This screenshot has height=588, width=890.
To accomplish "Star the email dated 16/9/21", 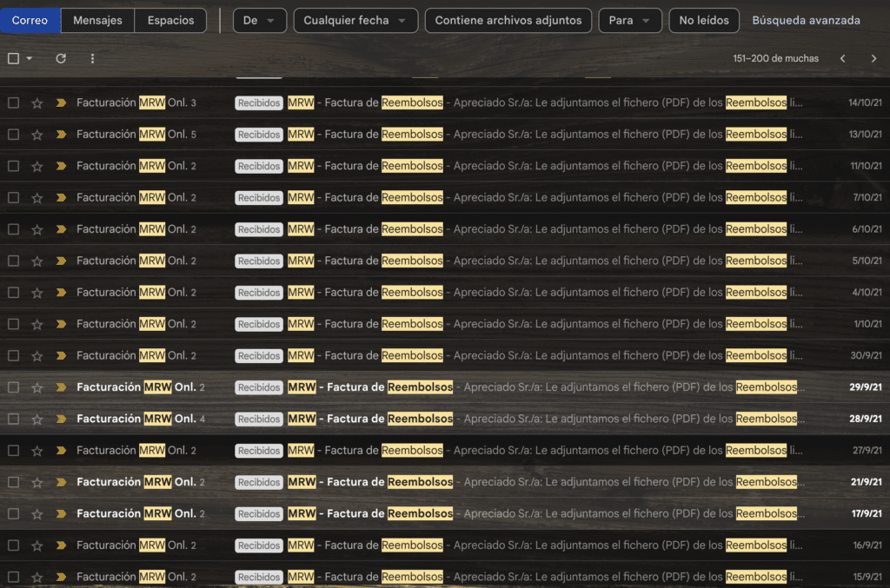I will (x=37, y=545).
